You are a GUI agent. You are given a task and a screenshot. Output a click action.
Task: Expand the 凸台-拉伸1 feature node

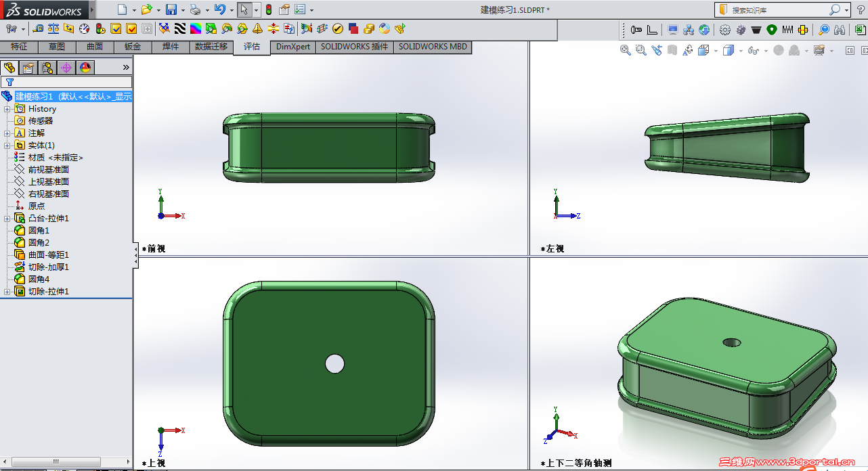(x=7, y=219)
